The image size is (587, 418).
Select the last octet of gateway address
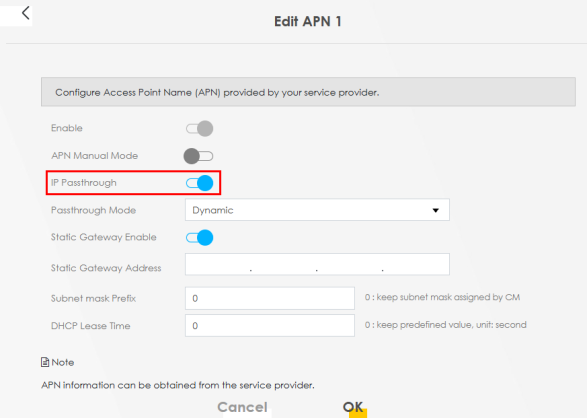tap(416, 265)
